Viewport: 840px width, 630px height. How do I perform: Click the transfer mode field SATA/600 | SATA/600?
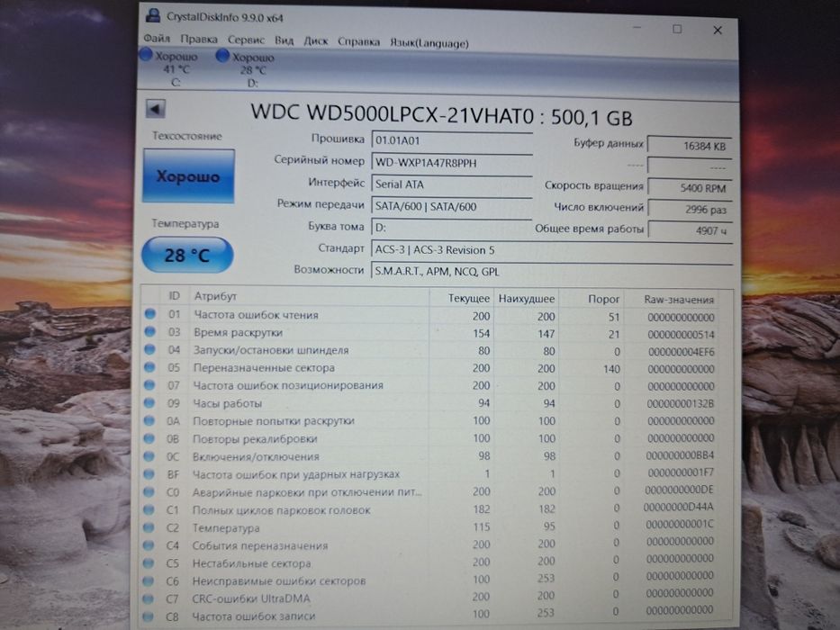tap(451, 206)
